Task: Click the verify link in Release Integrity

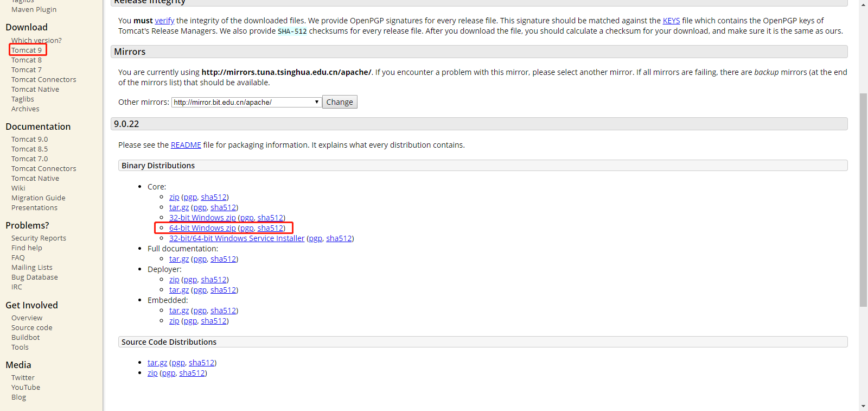Action: coord(164,21)
